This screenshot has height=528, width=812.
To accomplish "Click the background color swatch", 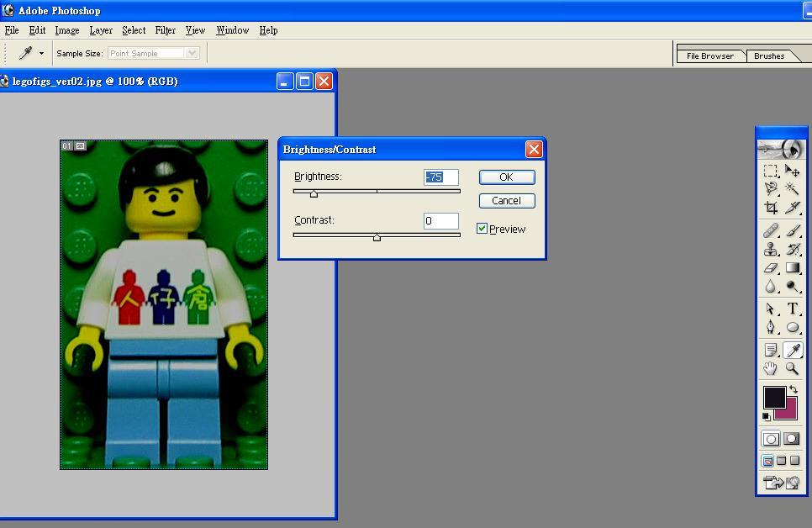I will (791, 413).
